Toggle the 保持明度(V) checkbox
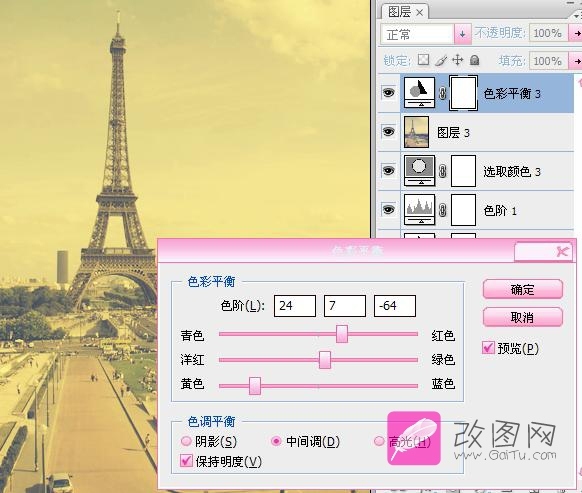The width and height of the screenshot is (582, 493). click(x=186, y=461)
